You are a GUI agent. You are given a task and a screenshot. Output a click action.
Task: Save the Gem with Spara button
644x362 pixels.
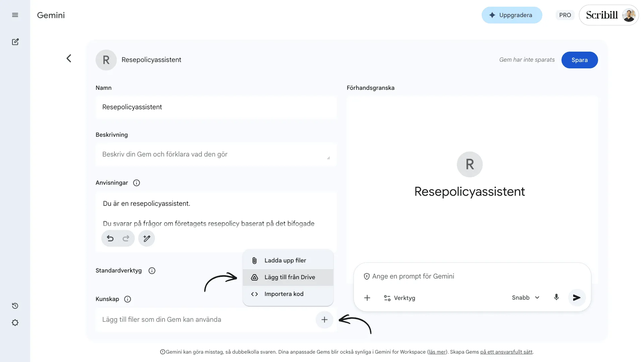pyautogui.click(x=580, y=60)
